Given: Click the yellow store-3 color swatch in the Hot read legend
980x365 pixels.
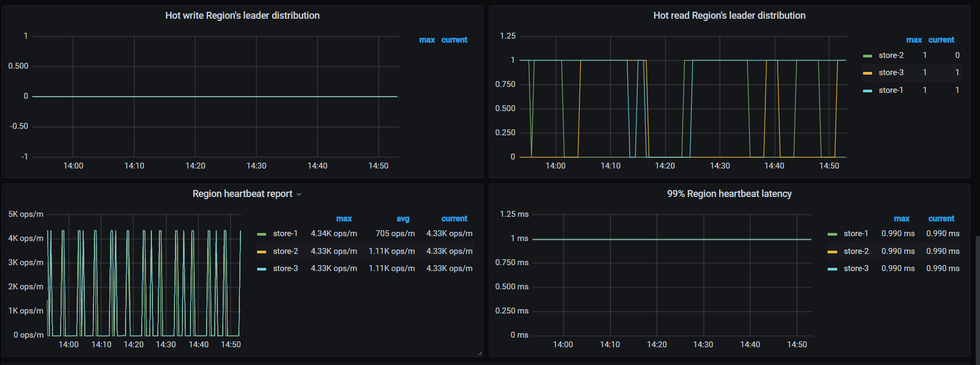Looking at the screenshot, I should (x=867, y=73).
